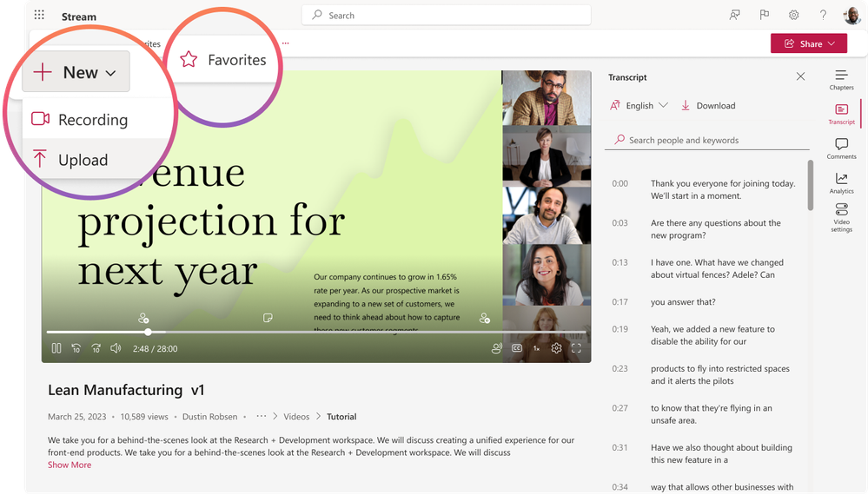Open help question mark icon
868x495 pixels.
[x=823, y=15]
